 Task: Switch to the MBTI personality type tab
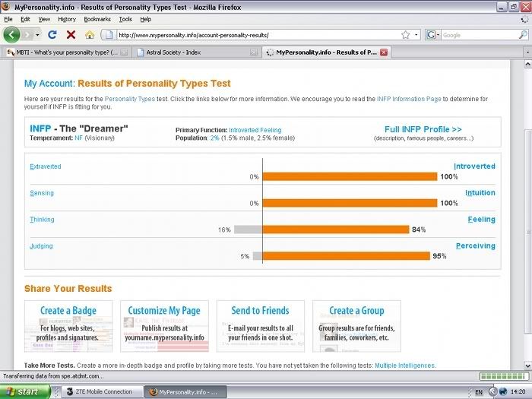66,52
